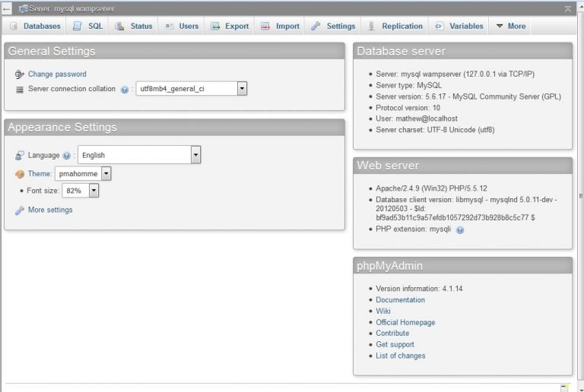This screenshot has width=584, height=392.
Task: Visit the Official Homepage link
Action: [405, 322]
